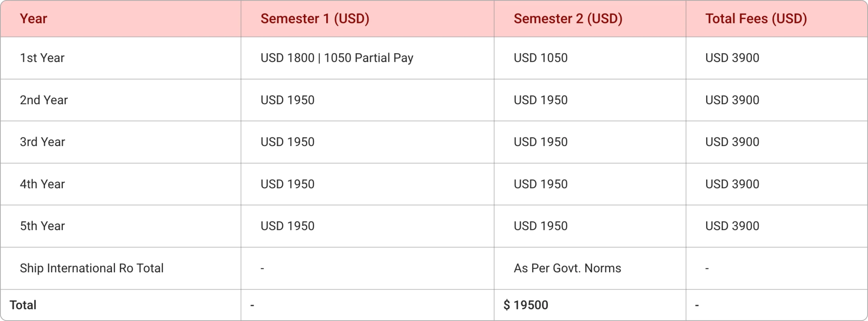Click the Semester 2 (USD) header

click(x=568, y=19)
